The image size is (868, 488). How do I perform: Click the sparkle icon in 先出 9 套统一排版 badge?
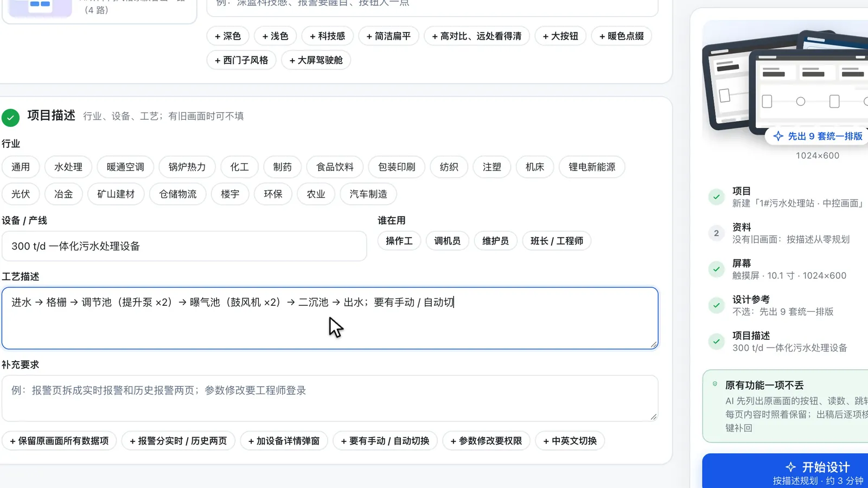[778, 136]
